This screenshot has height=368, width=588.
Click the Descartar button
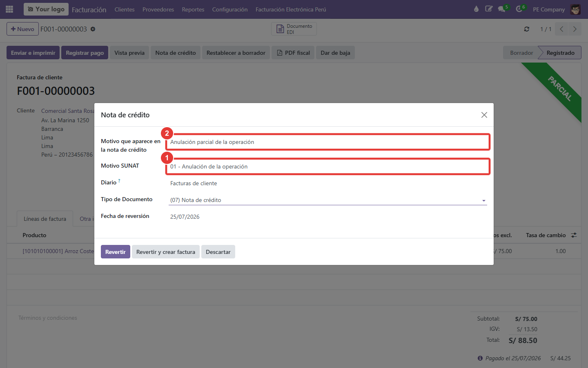coord(218,252)
